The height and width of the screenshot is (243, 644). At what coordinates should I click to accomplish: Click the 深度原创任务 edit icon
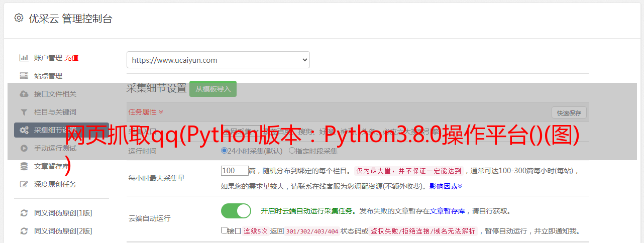(x=24, y=184)
